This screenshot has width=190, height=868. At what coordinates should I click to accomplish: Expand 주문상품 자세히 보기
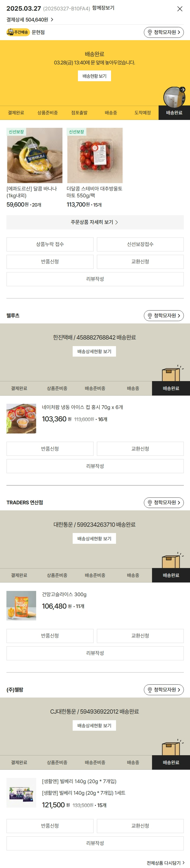point(95,222)
